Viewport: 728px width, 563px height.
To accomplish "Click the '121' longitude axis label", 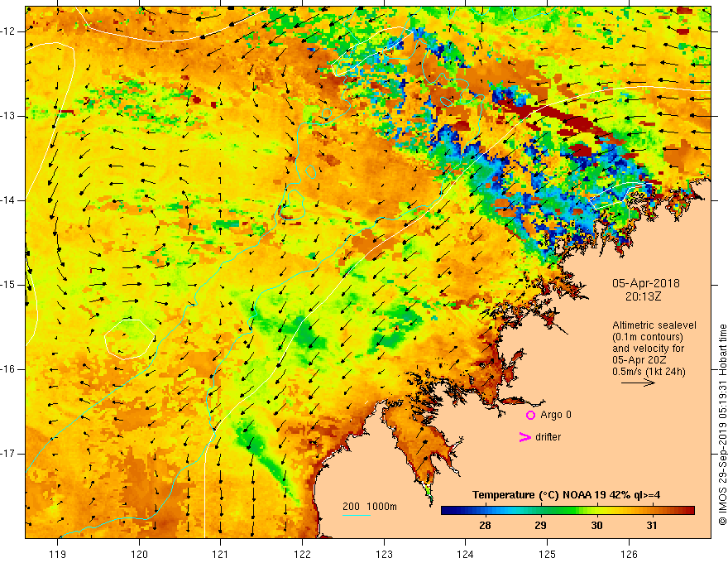I will tap(221, 554).
